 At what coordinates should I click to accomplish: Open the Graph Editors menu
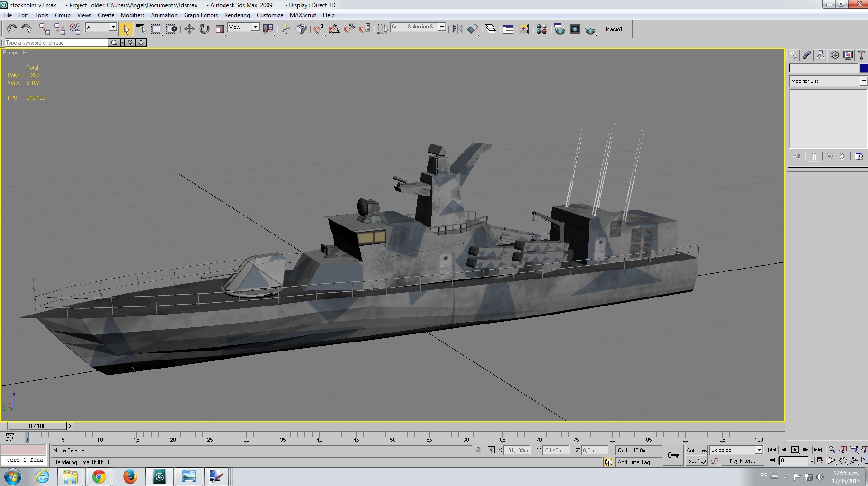point(201,15)
